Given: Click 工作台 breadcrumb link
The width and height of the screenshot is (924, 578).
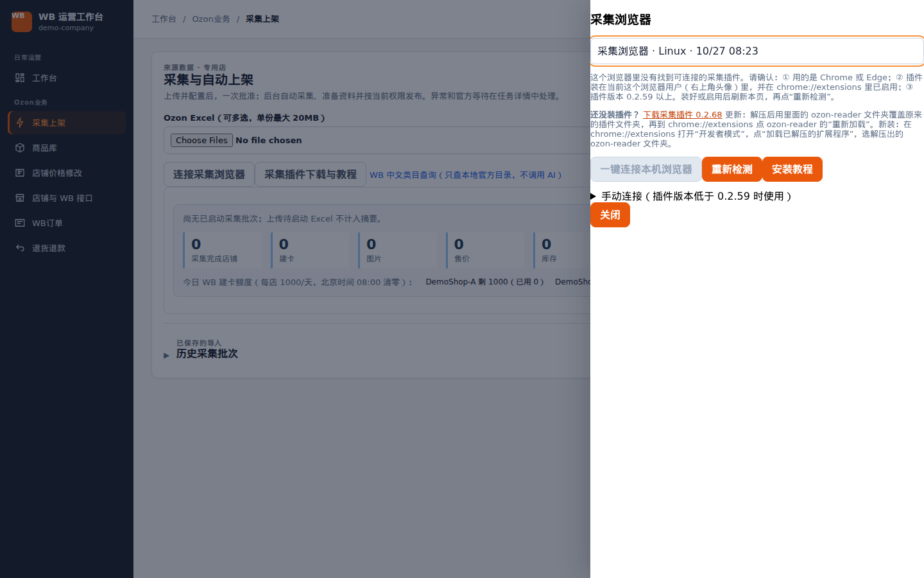Looking at the screenshot, I should pos(164,19).
